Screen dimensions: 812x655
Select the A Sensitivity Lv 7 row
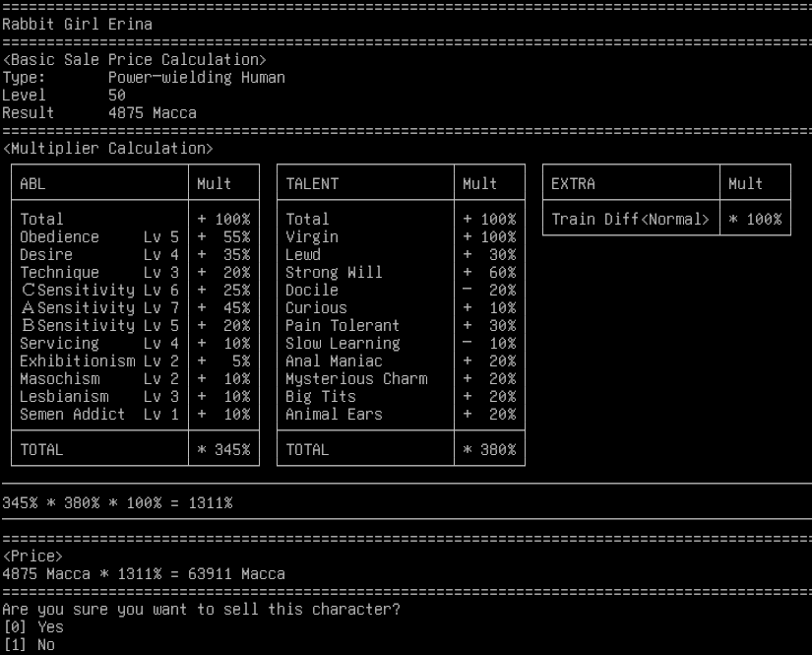coord(135,308)
